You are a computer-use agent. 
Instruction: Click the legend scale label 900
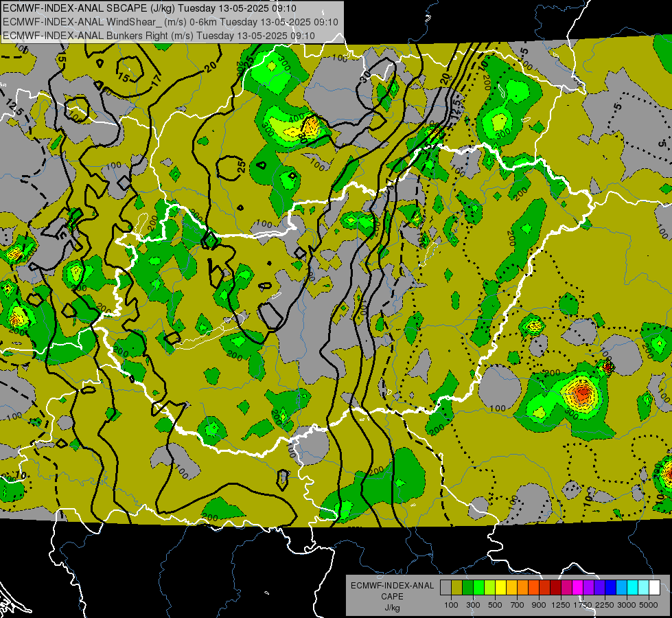(x=539, y=605)
